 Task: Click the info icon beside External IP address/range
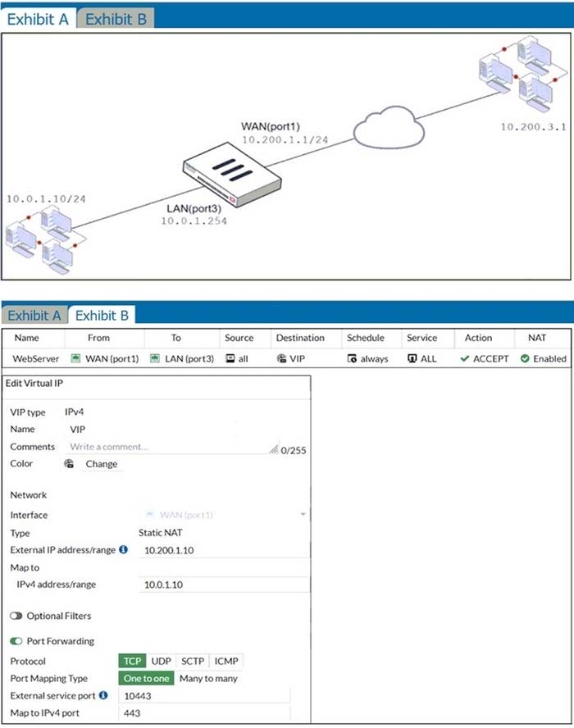[124, 549]
